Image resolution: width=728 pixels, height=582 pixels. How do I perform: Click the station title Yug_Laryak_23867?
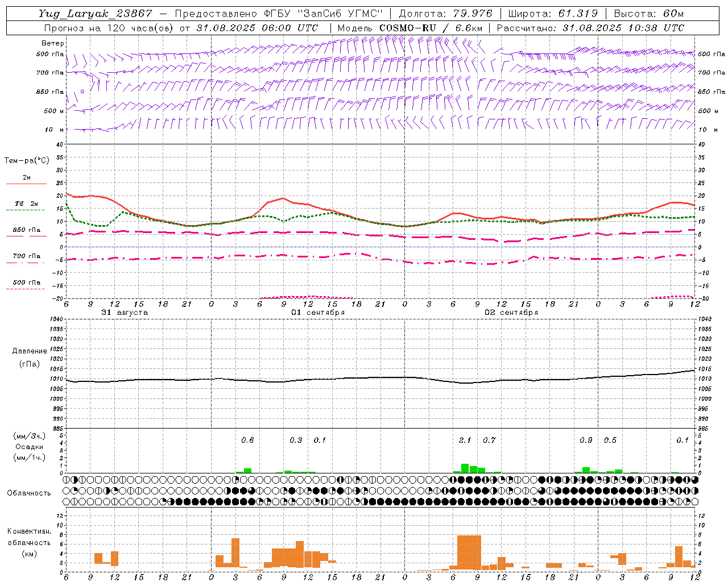point(96,14)
